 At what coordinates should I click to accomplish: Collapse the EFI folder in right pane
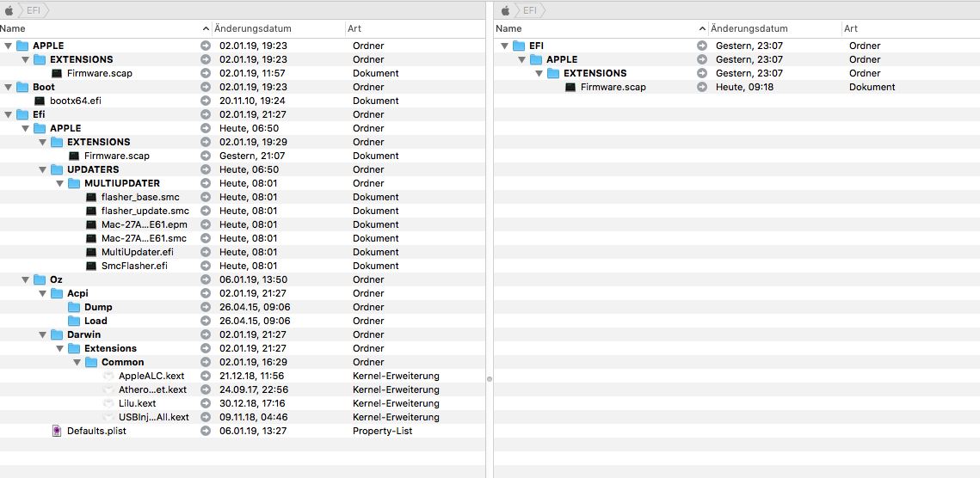tap(504, 46)
